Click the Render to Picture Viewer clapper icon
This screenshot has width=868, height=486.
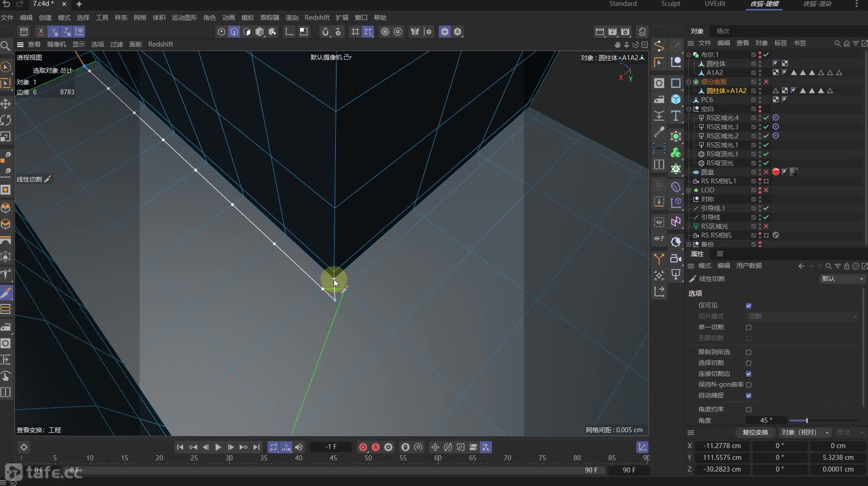pyautogui.click(x=612, y=32)
